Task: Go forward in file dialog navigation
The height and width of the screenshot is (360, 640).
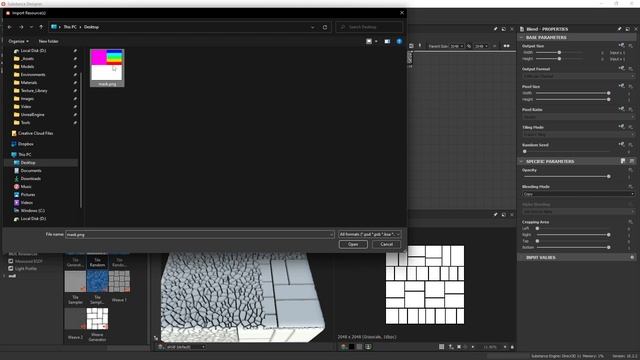Action: (21, 27)
